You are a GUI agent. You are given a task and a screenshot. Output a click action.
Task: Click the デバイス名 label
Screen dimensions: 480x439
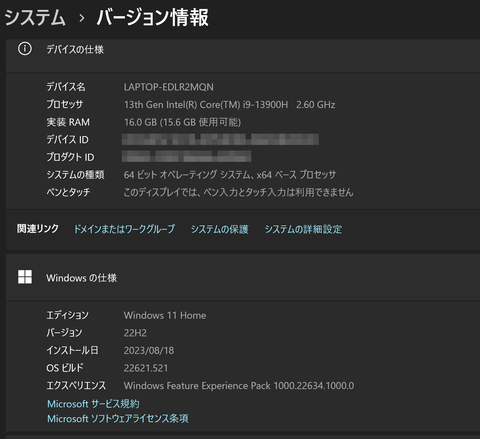66,87
